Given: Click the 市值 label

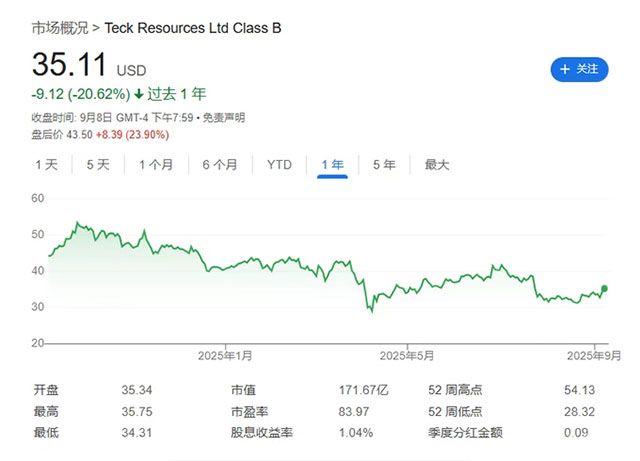Looking at the screenshot, I should click(243, 390).
